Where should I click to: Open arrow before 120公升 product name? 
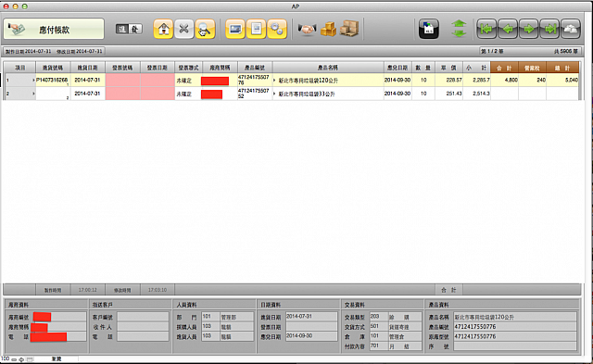[274, 81]
